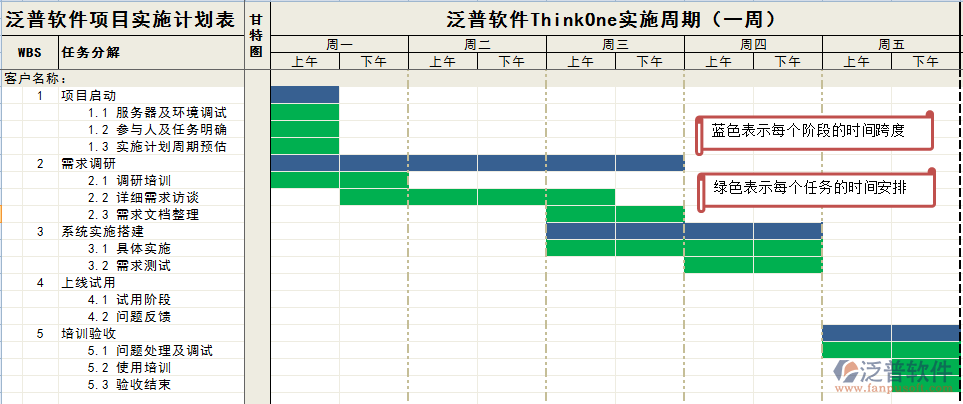Select task 5.1 问题处理及调试
This screenshot has height=404, width=963.
pos(150,351)
